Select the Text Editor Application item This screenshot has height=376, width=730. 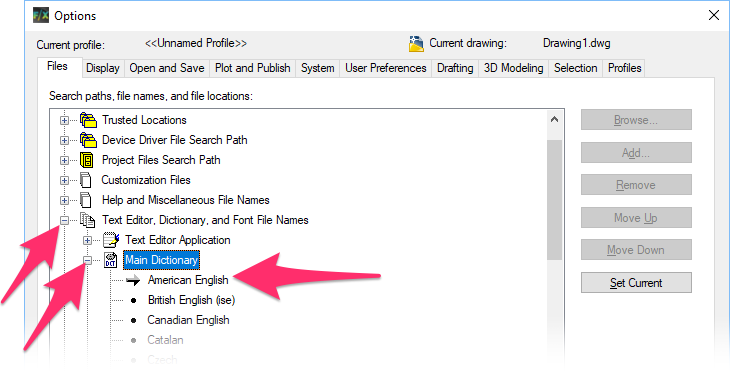(x=178, y=240)
